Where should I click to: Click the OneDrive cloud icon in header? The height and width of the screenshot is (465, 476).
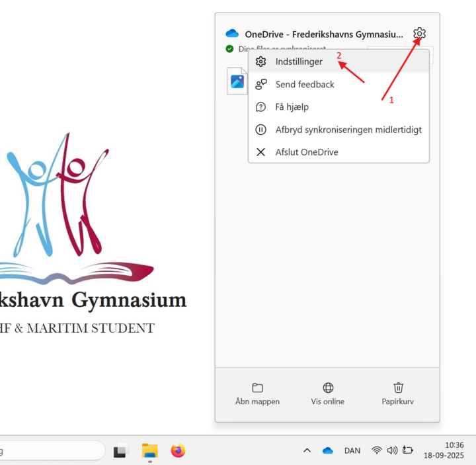pyautogui.click(x=231, y=34)
